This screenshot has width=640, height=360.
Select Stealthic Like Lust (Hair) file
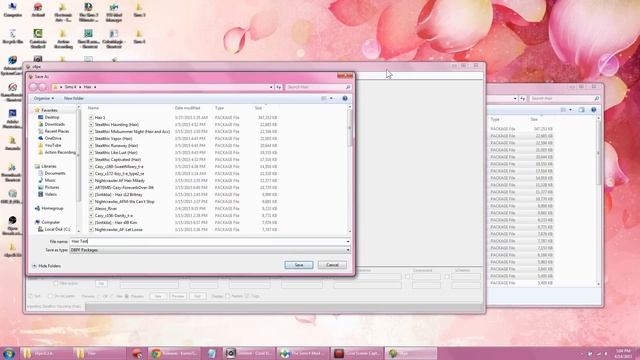coord(116,152)
